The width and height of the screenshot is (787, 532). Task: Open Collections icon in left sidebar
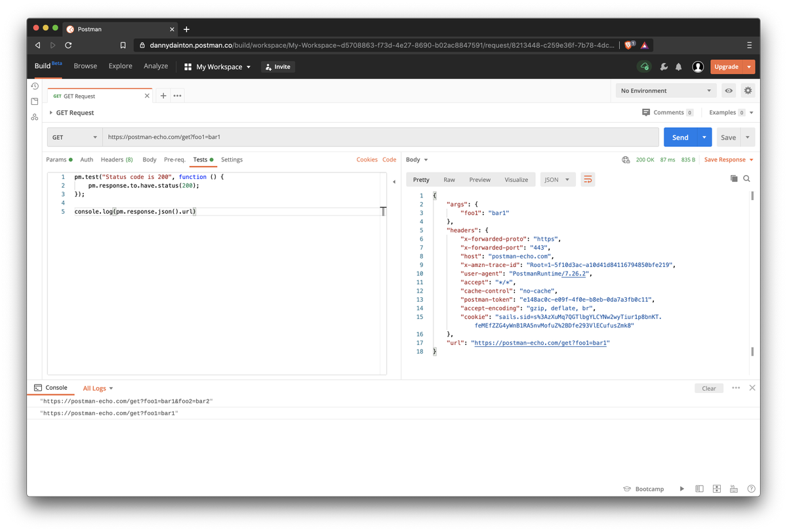click(x=35, y=102)
